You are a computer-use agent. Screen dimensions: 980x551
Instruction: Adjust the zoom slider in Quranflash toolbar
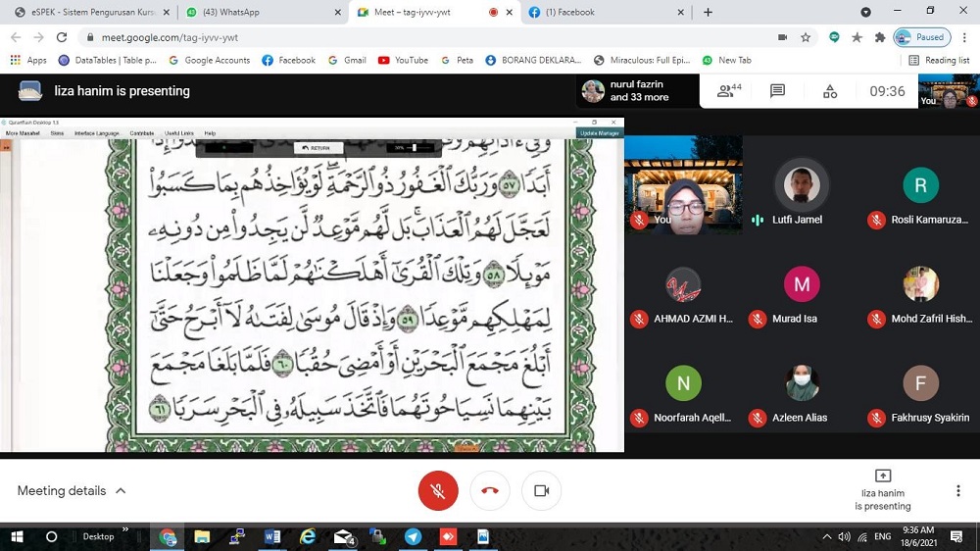click(415, 148)
